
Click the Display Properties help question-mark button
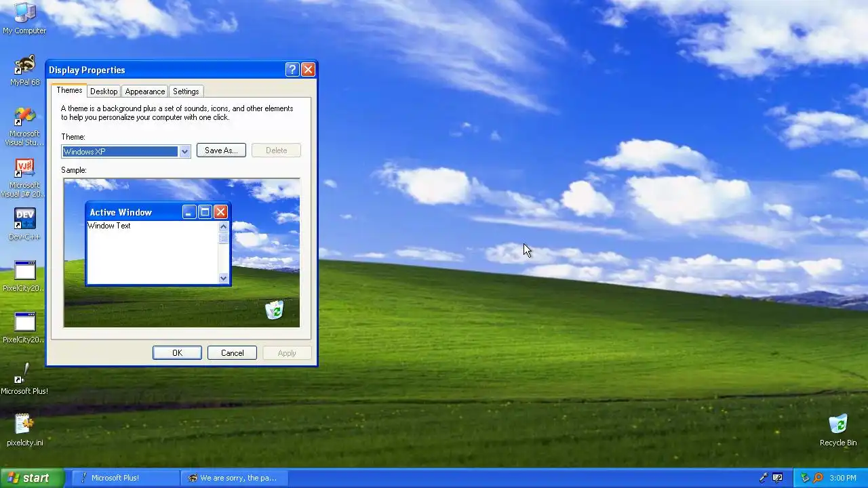point(292,70)
